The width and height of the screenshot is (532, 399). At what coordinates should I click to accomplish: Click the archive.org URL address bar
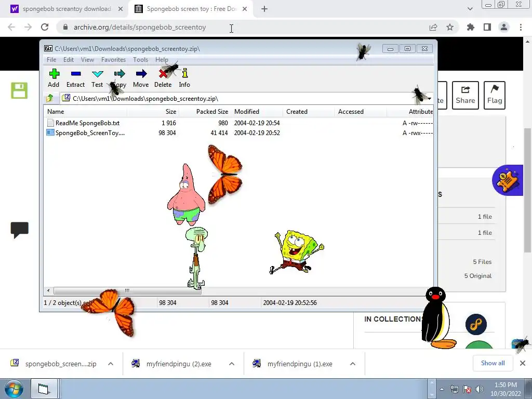tap(244, 27)
